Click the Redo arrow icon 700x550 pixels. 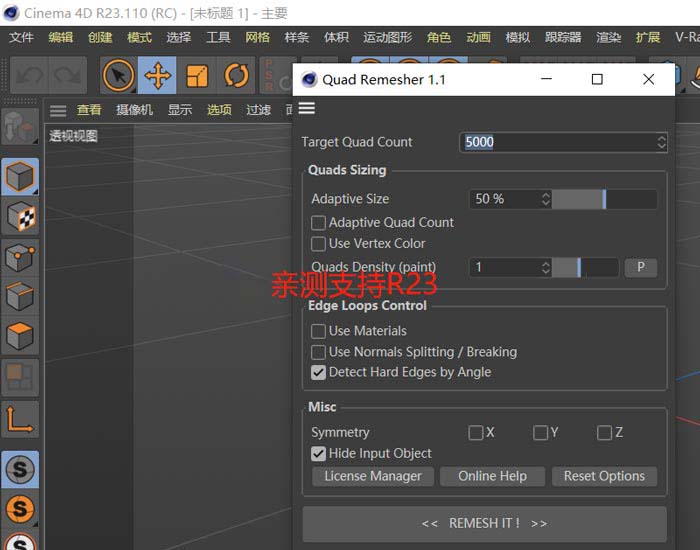coord(68,75)
